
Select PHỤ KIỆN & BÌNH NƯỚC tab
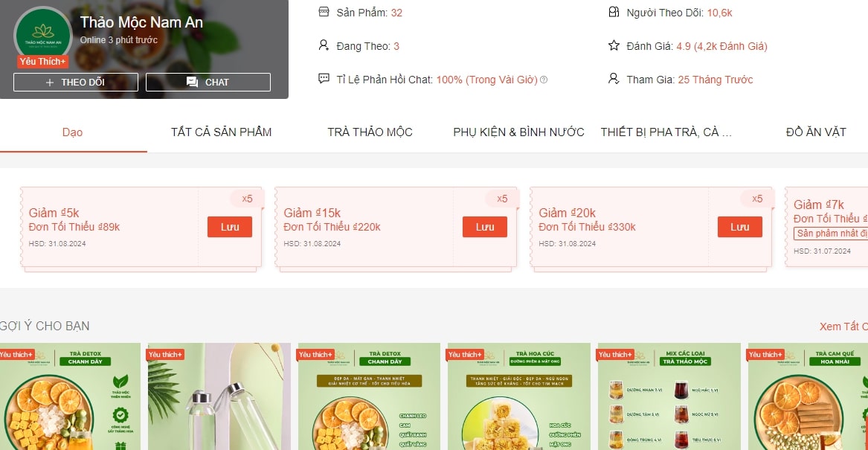pyautogui.click(x=518, y=132)
